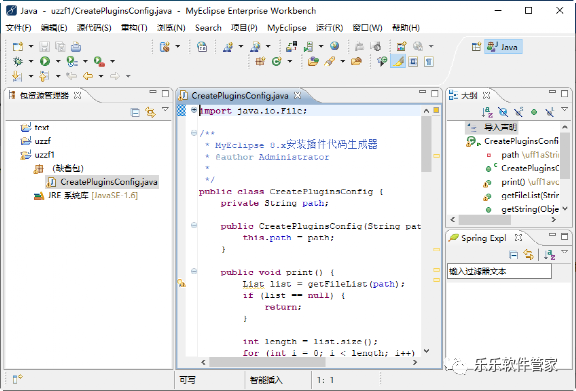Image resolution: width=576 pixels, height=391 pixels.
Task: Open dropdown arrow next to Debug icon
Action: (x=31, y=61)
